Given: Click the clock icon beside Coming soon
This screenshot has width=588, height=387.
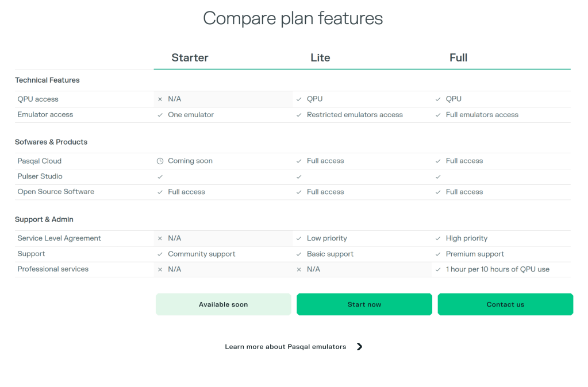Looking at the screenshot, I should click(x=160, y=161).
